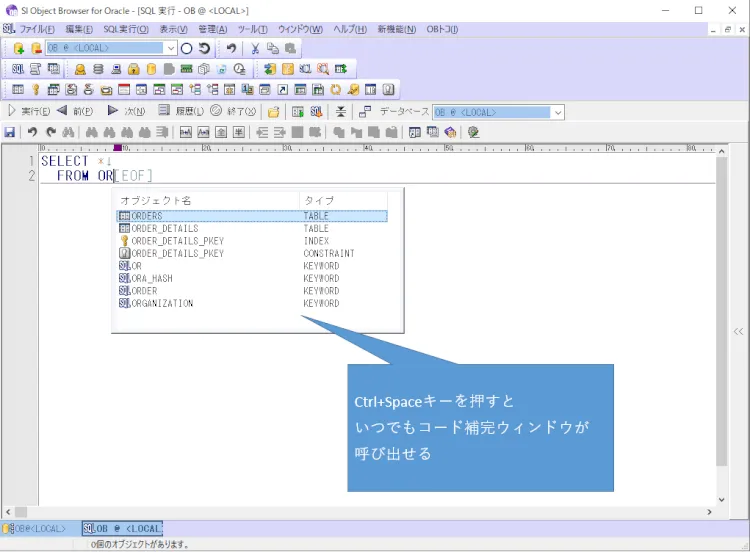Open the 管理(A) menu

coord(212,29)
